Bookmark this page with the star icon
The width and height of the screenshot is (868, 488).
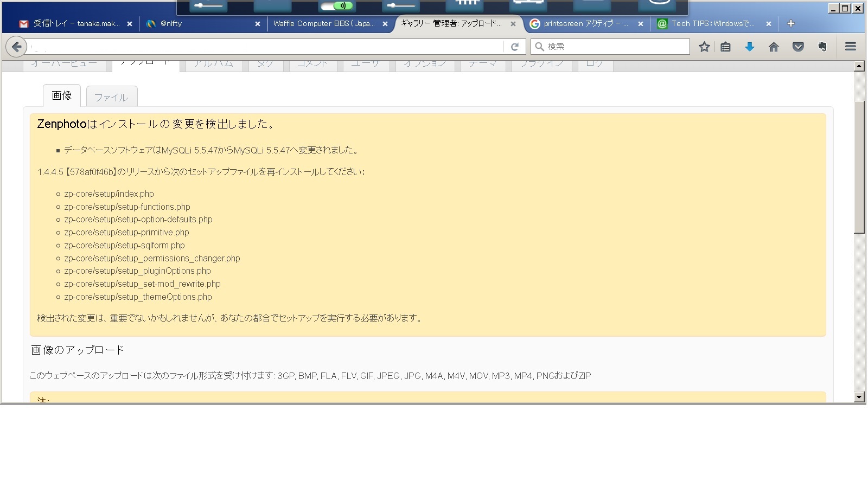click(704, 47)
